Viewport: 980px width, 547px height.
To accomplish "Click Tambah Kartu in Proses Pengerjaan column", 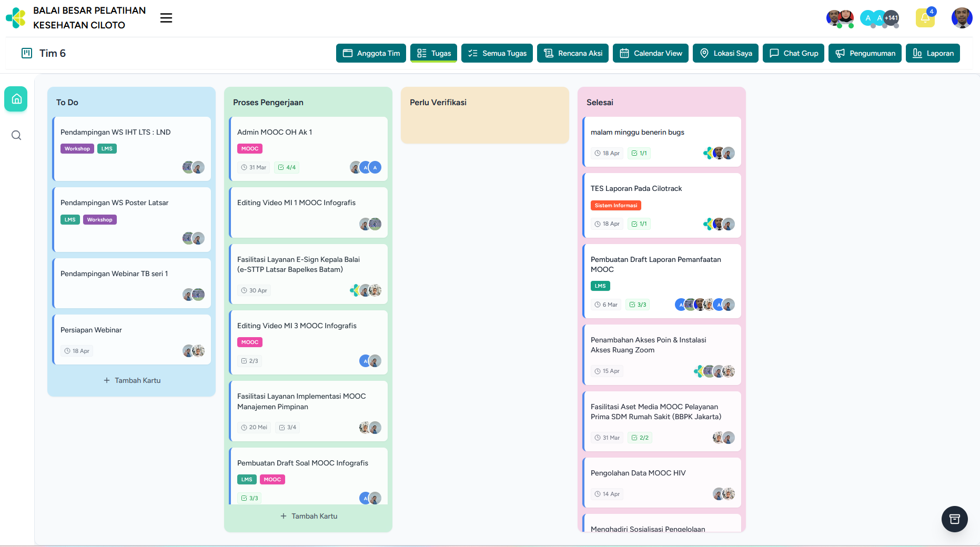I will pyautogui.click(x=308, y=516).
